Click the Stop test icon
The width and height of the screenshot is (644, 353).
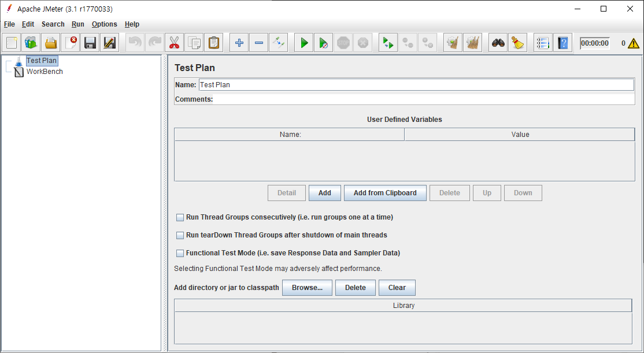point(343,43)
